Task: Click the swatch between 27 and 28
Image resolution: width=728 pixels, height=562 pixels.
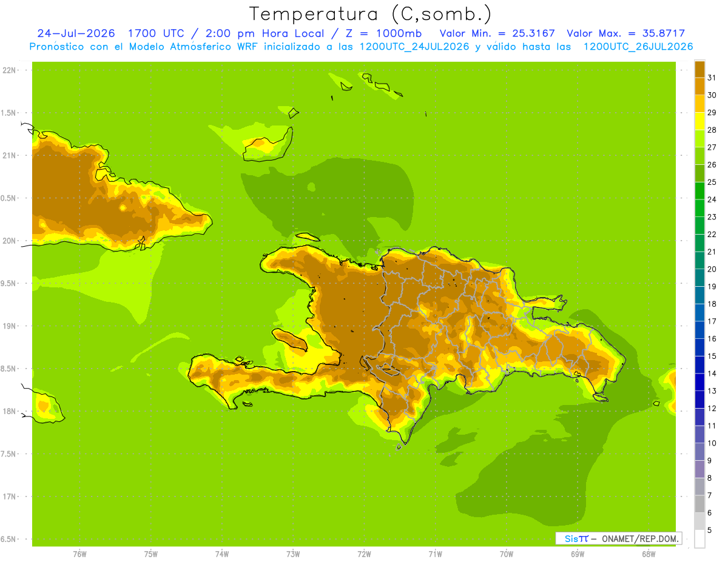Action: pyautogui.click(x=699, y=139)
